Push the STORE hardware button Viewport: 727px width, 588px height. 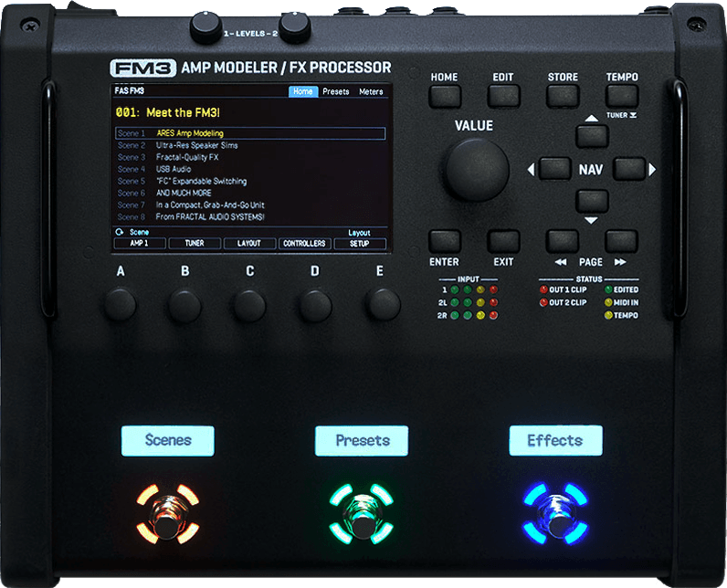[563, 97]
